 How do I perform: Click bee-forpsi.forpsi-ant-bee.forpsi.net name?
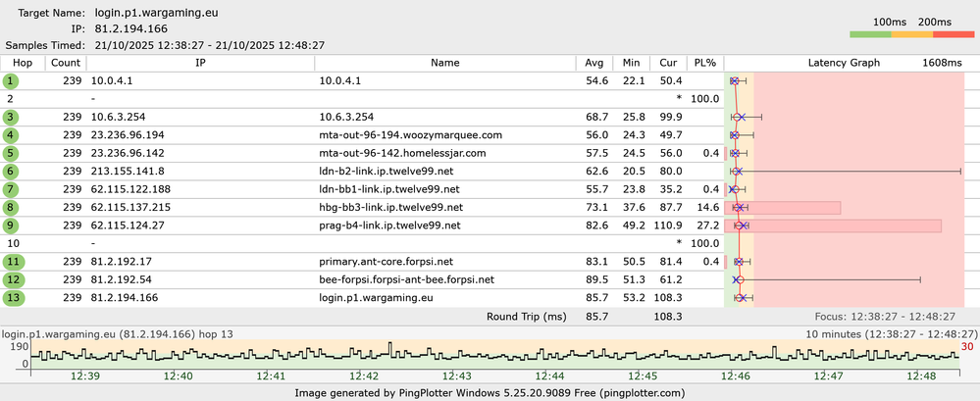pyautogui.click(x=407, y=279)
